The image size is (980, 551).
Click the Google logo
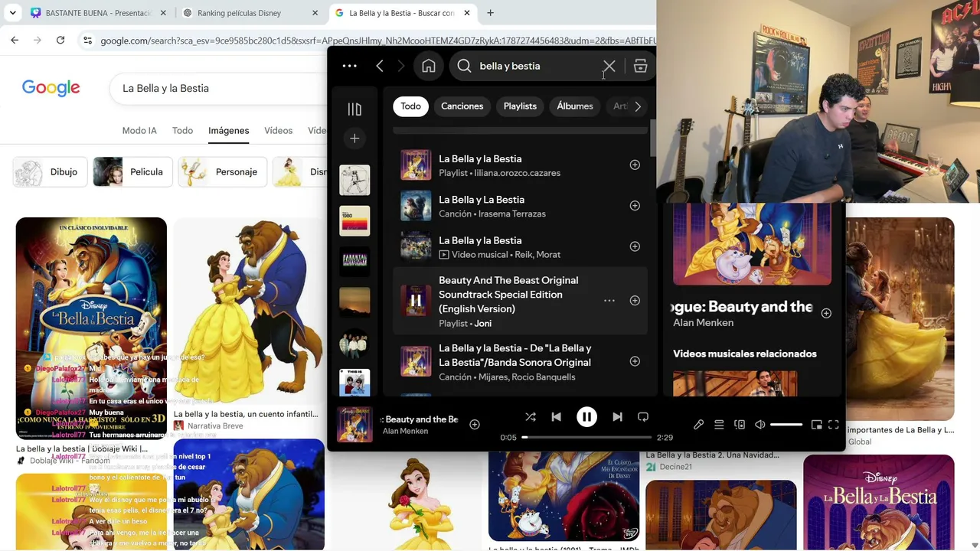point(51,88)
